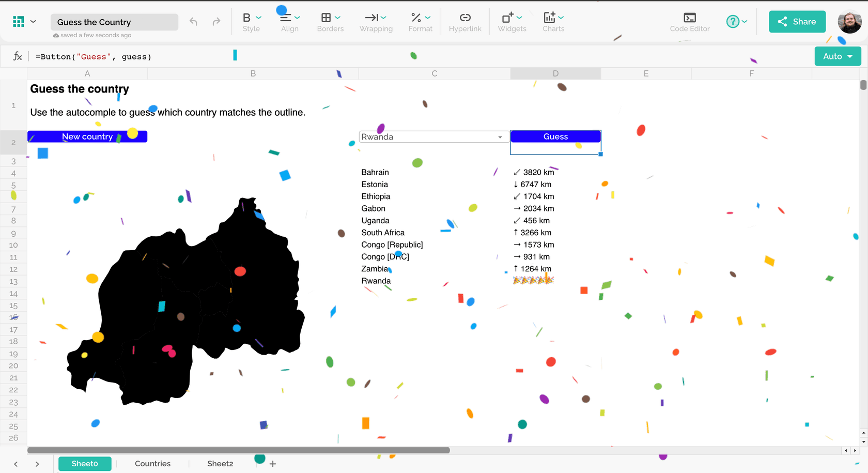Select the Bahrain guess cell
This screenshot has width=868, height=473.
(435, 172)
